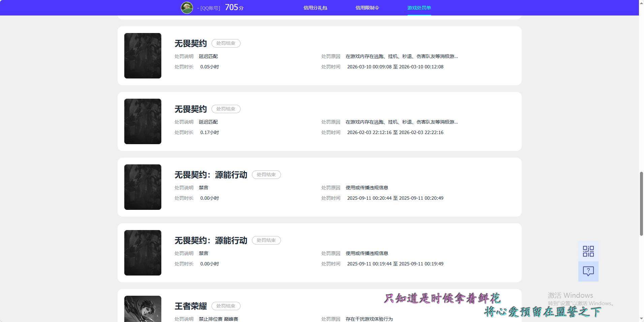Click the 无畏契约：源能行动 cover image
This screenshot has height=322, width=644.
[142, 187]
